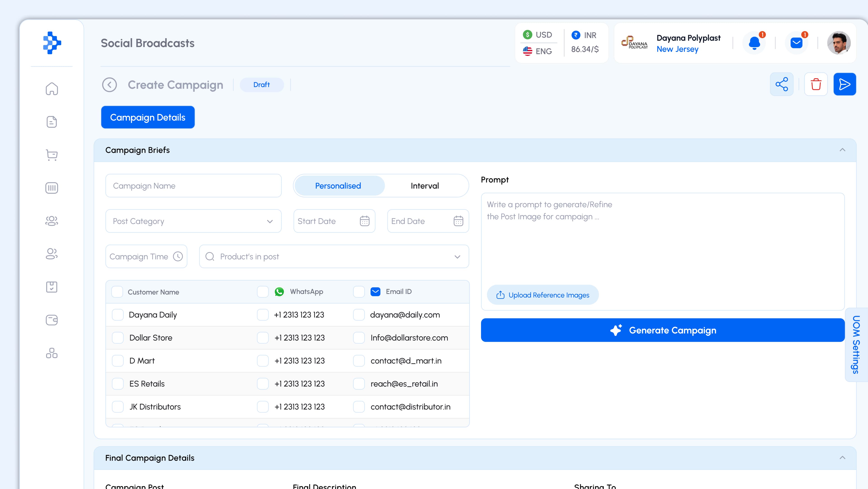The width and height of the screenshot is (868, 489).
Task: Click the WhatsApp logo in table header
Action: coord(279,291)
